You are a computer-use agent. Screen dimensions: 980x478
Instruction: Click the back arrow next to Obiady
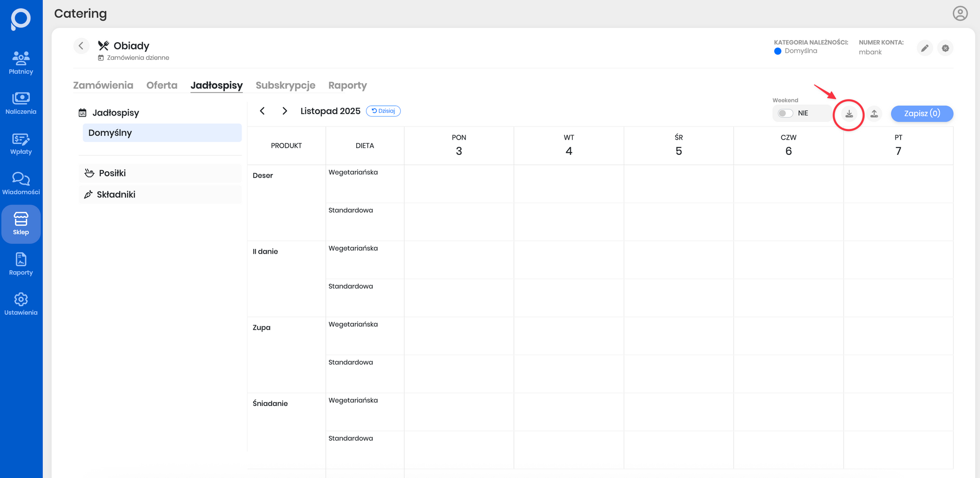click(x=81, y=46)
